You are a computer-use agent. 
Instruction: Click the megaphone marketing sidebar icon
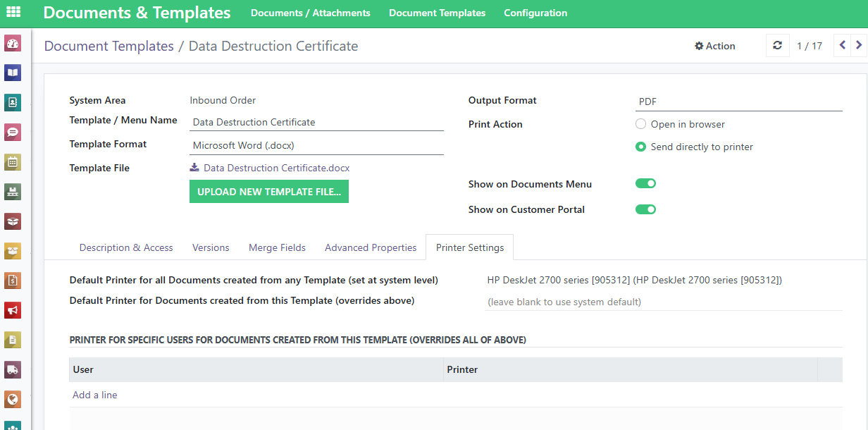(13, 310)
